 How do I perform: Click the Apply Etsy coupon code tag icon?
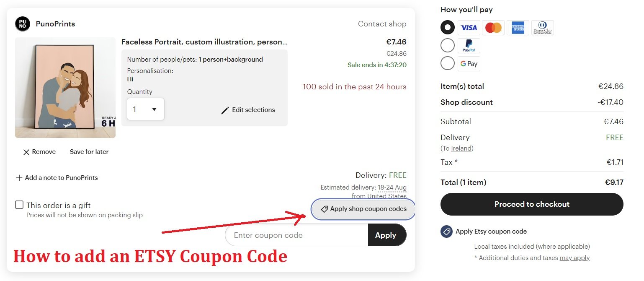click(x=446, y=231)
